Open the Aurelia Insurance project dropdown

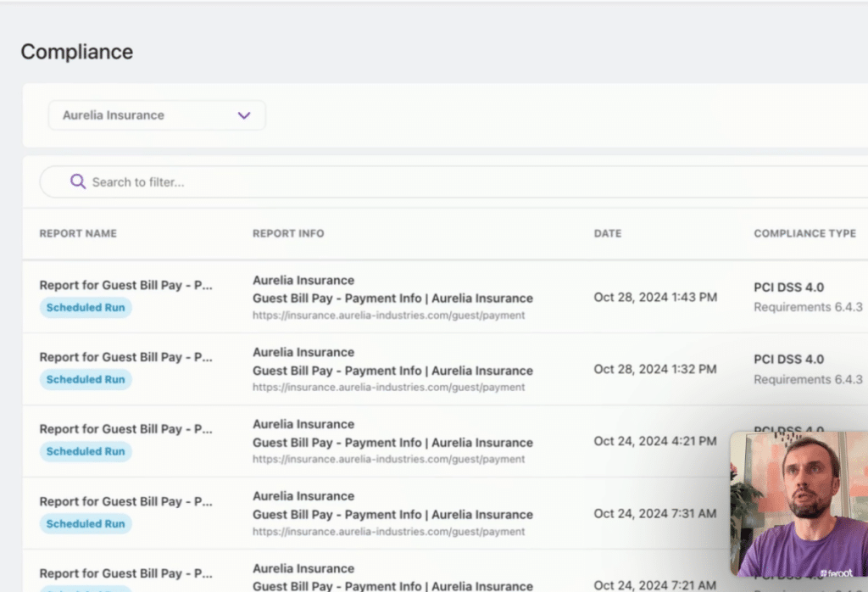157,115
